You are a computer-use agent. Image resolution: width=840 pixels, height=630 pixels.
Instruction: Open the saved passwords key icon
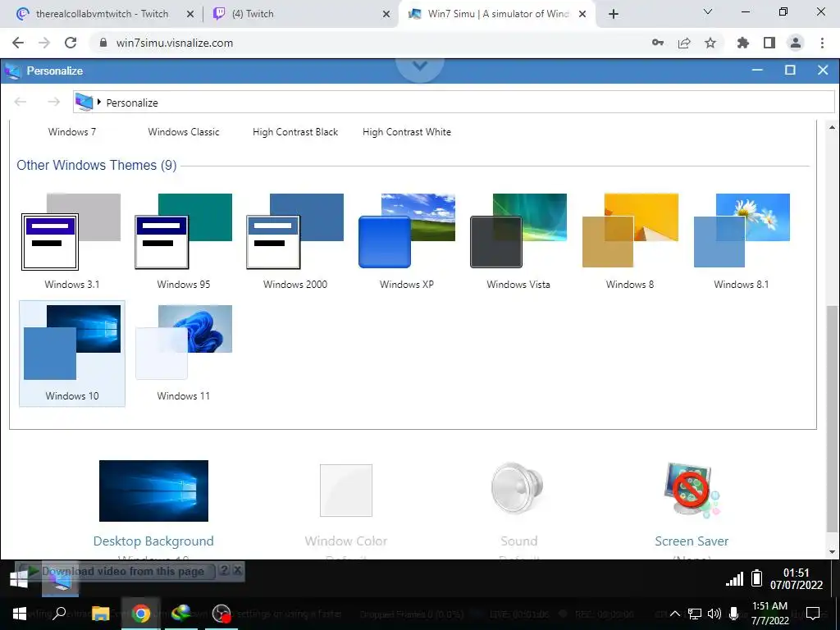658,43
